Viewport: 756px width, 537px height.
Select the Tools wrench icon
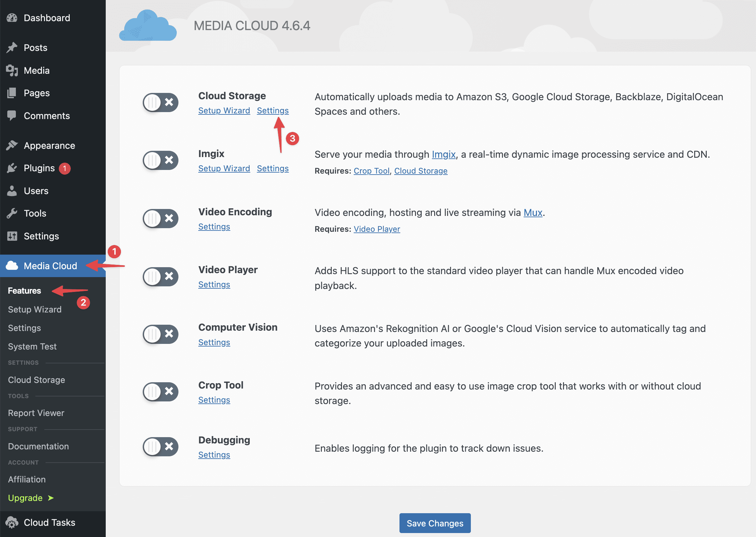pos(12,213)
